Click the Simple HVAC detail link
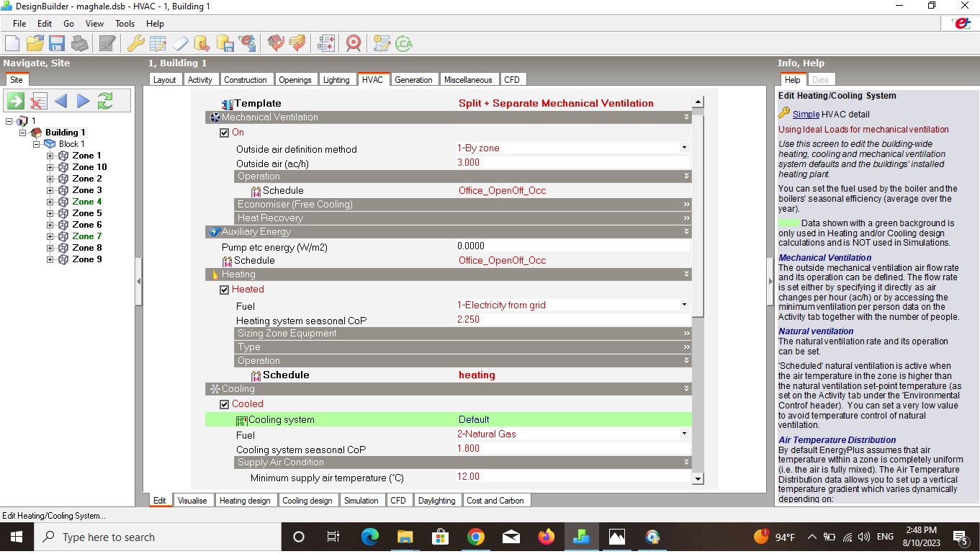The image size is (980, 554). click(x=806, y=114)
